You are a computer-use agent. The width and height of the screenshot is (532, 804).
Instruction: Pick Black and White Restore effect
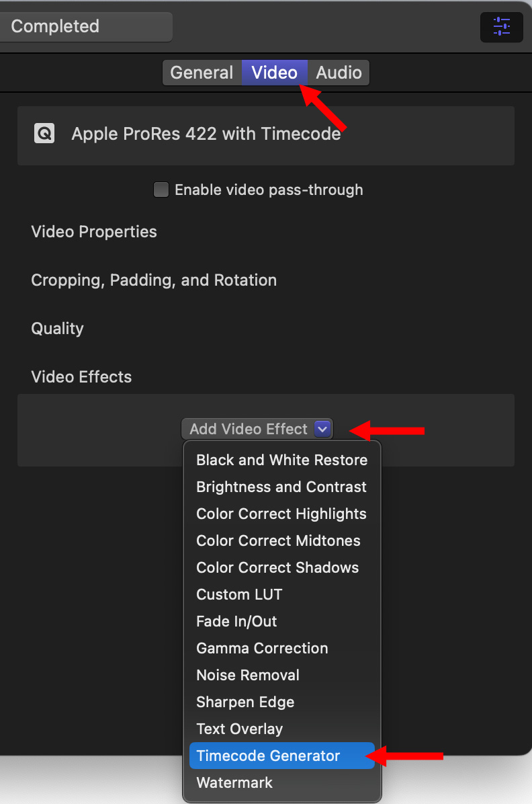click(x=281, y=460)
